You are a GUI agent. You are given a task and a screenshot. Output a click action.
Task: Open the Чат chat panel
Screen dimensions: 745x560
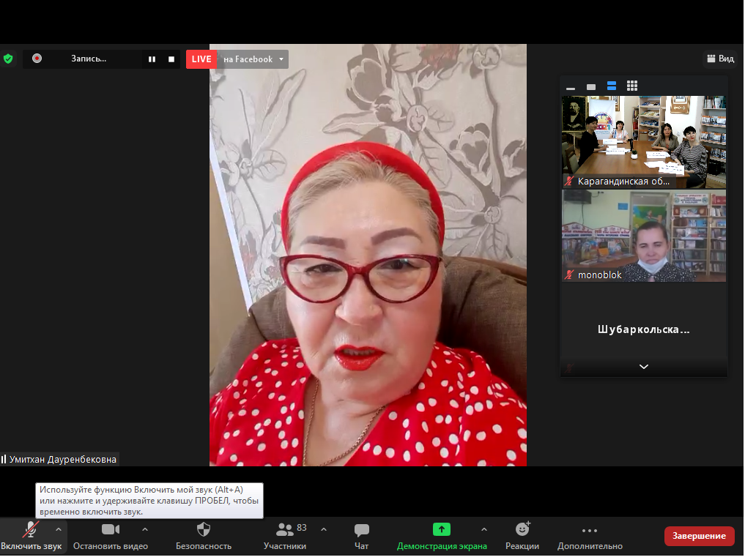(361, 535)
